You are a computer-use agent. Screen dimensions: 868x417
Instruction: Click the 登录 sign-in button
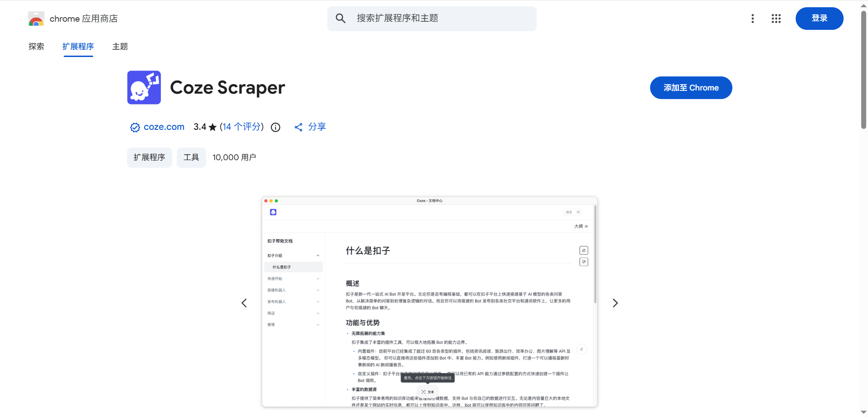point(820,19)
